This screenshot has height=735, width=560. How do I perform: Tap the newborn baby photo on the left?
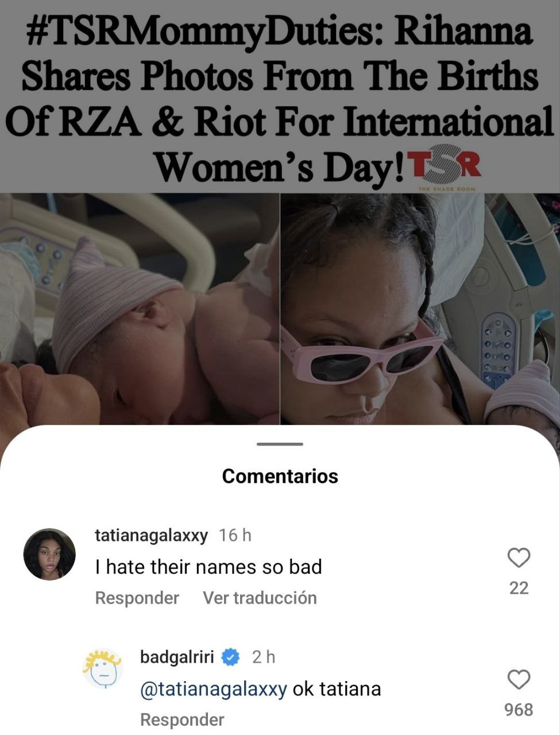tap(140, 309)
